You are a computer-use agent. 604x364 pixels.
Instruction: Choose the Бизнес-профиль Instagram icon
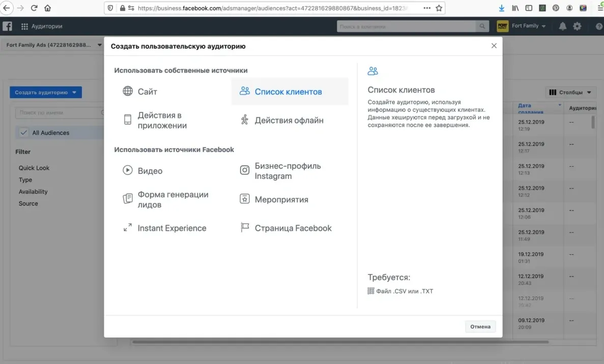245,170
